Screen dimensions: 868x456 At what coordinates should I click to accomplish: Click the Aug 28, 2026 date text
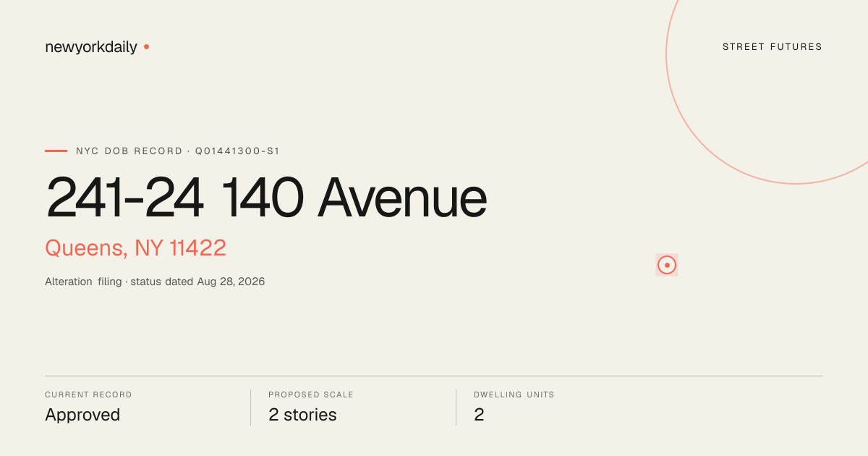pos(231,282)
